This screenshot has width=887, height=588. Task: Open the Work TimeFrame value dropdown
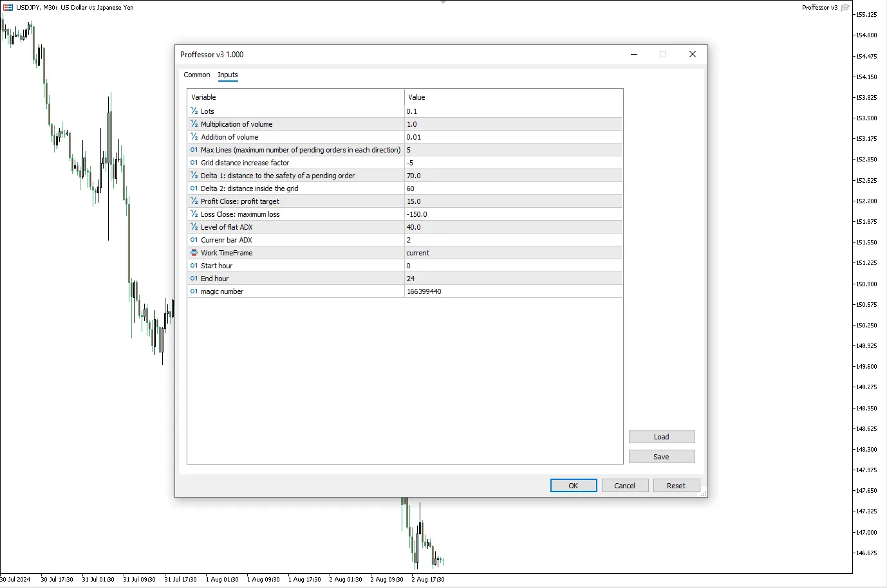513,253
